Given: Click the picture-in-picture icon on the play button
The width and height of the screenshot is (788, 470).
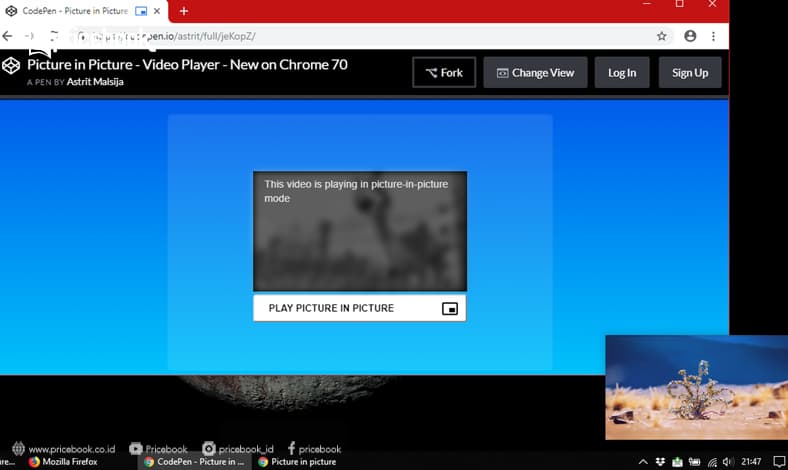Looking at the screenshot, I should 450,308.
